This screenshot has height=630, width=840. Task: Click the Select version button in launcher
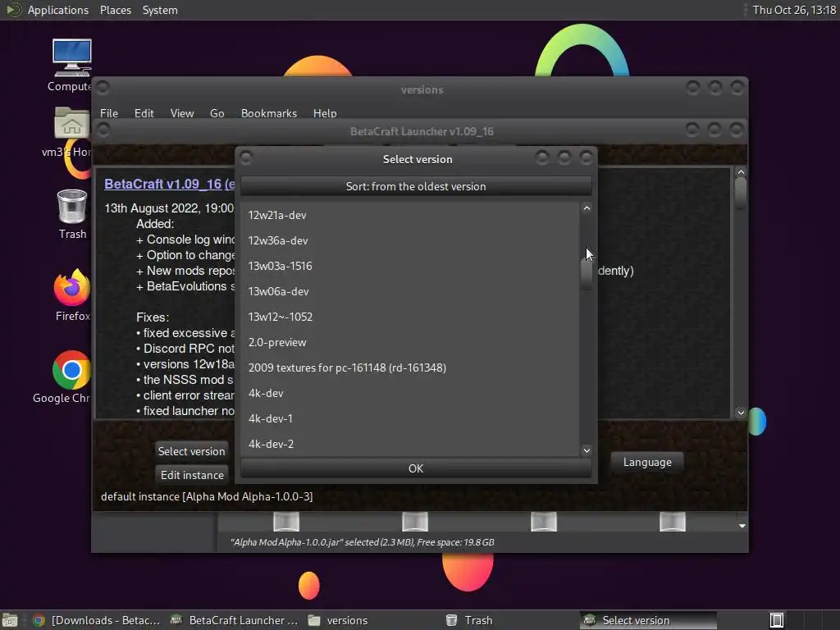pos(191,451)
